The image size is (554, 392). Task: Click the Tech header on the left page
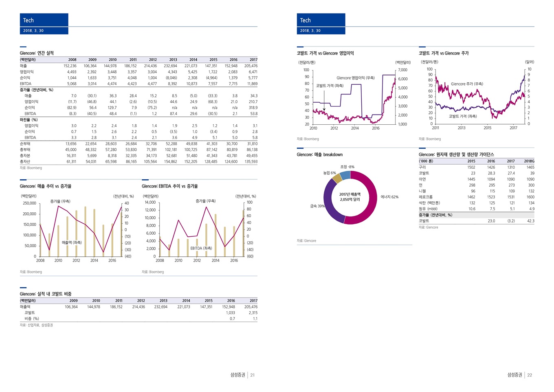tap(29, 20)
